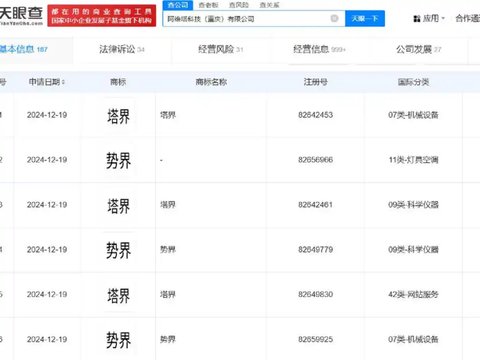Click the blue 天眼一下 search button
The width and height of the screenshot is (480, 360).
(x=365, y=19)
